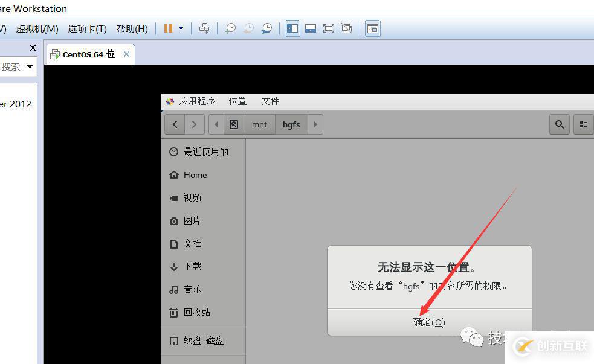Click the console view icon in the toolbar
594x364 pixels.
tap(373, 28)
